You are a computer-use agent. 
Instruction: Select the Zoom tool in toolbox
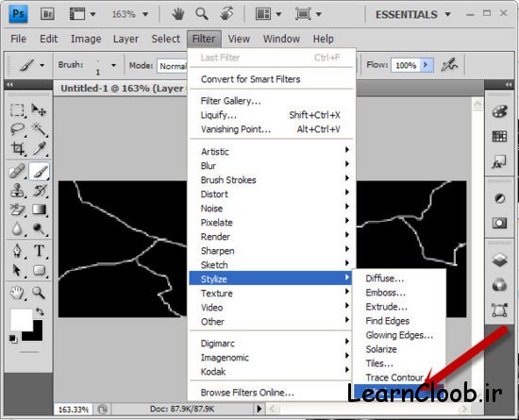(39, 293)
